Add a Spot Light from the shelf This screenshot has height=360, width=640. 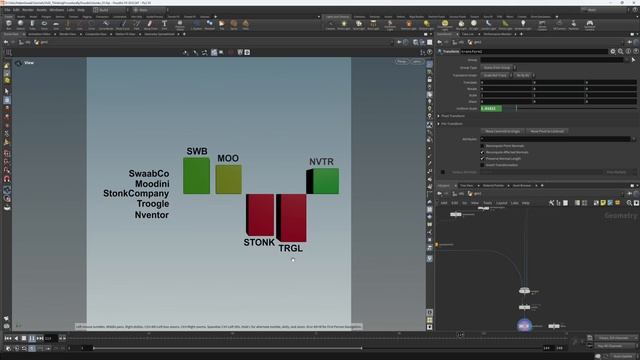tap(358, 25)
